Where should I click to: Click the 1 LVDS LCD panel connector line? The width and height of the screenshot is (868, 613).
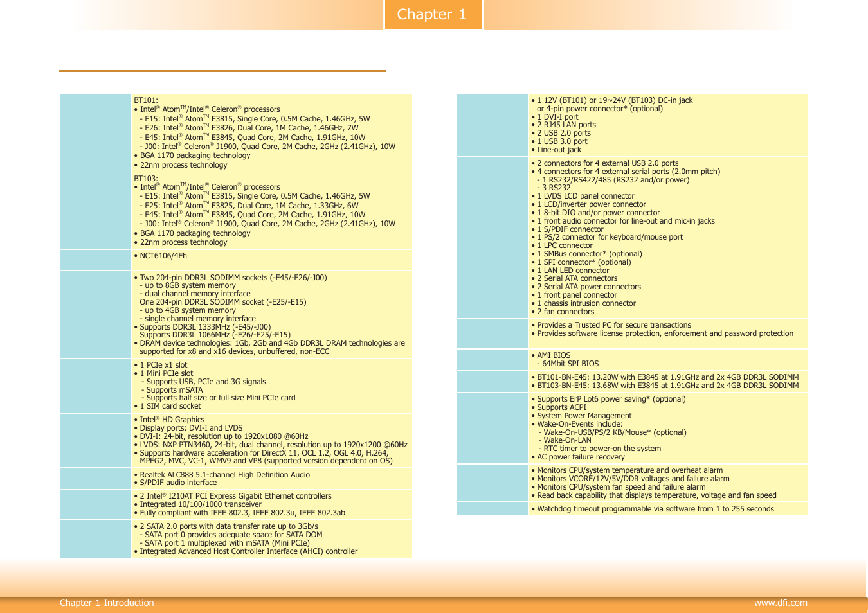coord(583,196)
